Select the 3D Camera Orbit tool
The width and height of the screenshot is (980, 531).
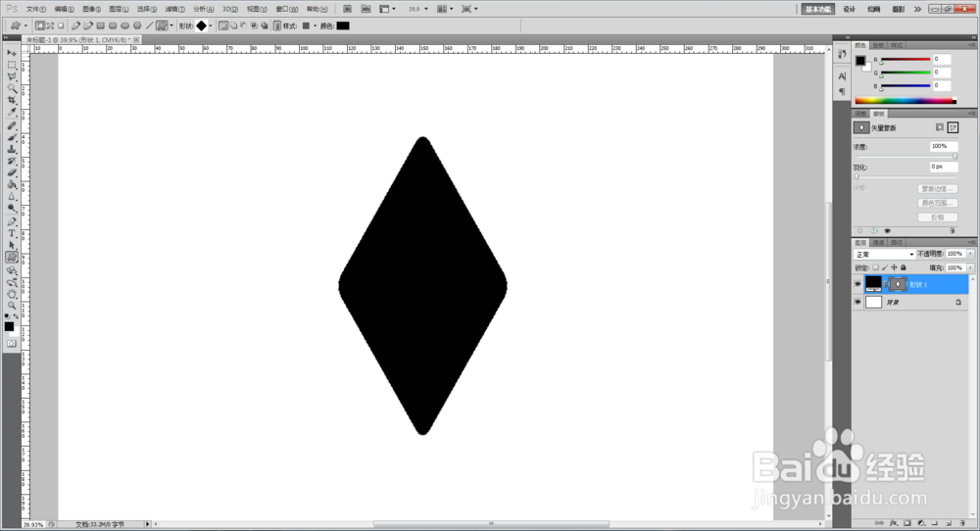click(11, 282)
